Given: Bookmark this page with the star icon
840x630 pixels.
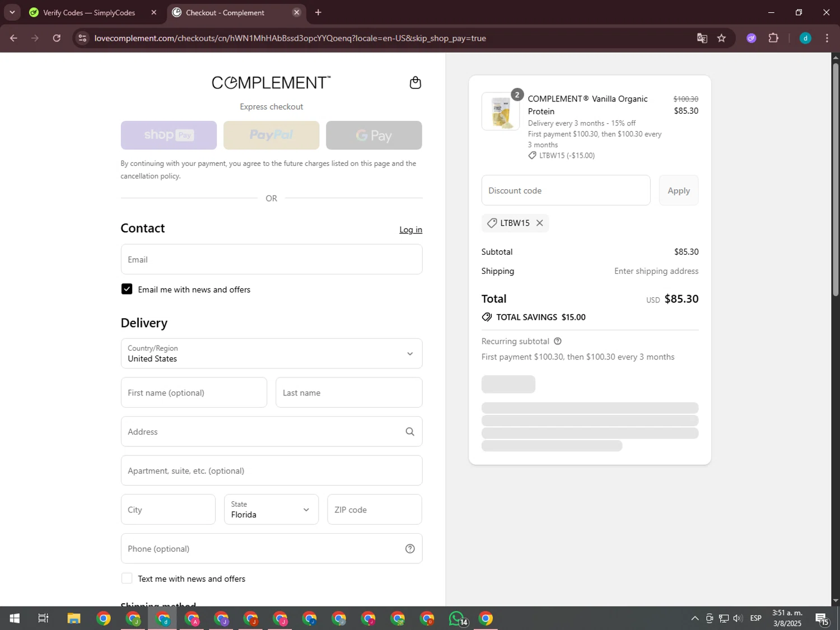Looking at the screenshot, I should pyautogui.click(x=721, y=38).
